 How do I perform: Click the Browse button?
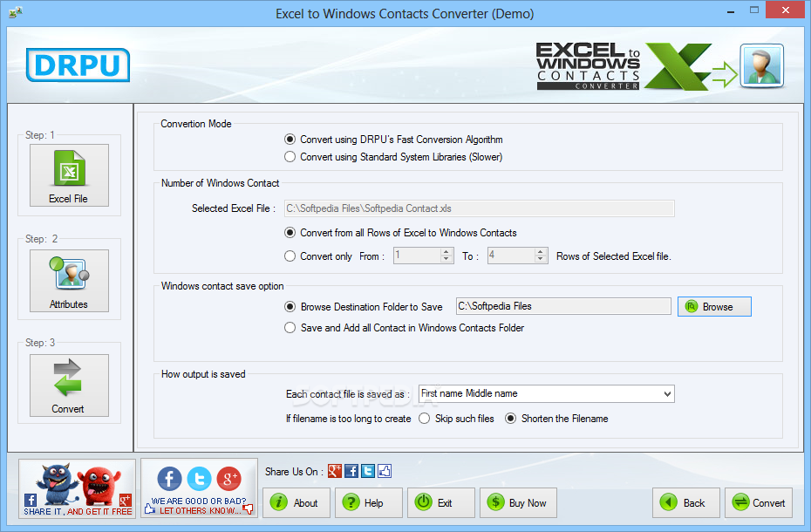[x=714, y=306]
